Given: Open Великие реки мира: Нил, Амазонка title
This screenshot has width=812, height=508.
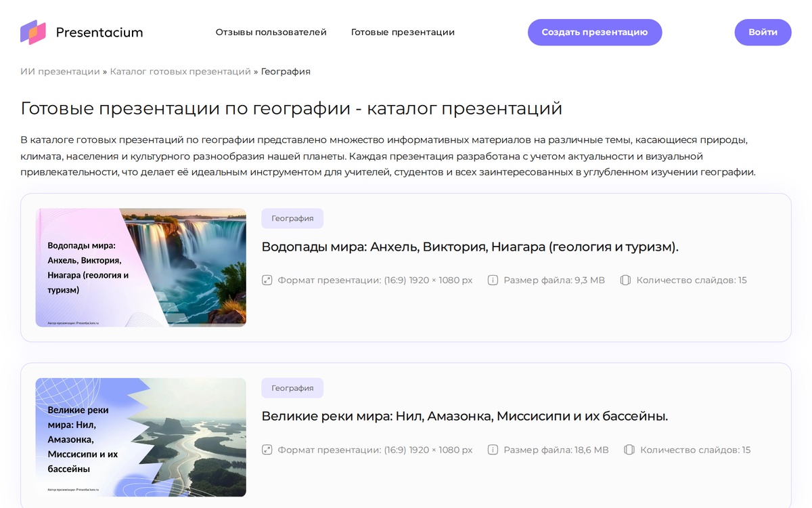Looking at the screenshot, I should [465, 416].
